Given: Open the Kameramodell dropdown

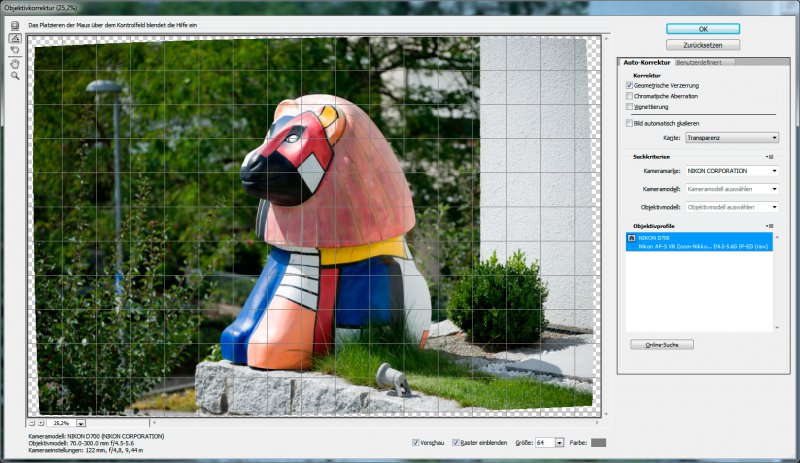Looking at the screenshot, I should coord(732,189).
